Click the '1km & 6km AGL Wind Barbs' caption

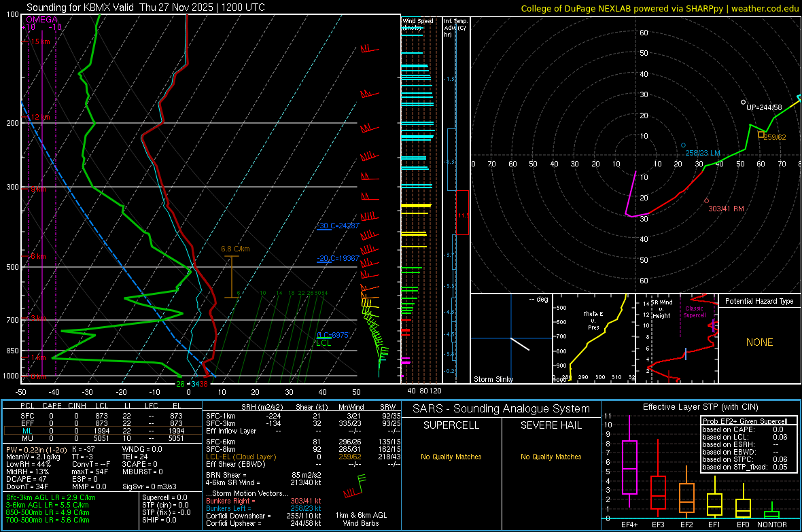[x=361, y=519]
